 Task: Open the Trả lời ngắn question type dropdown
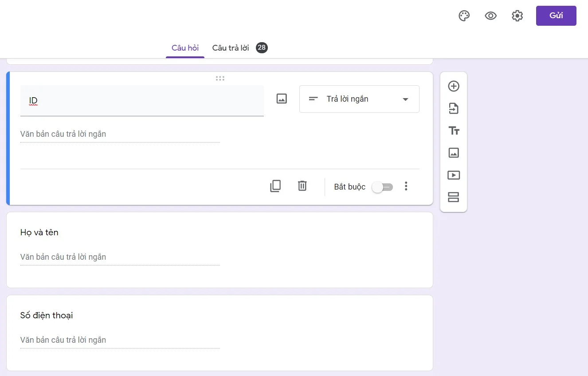[359, 99]
